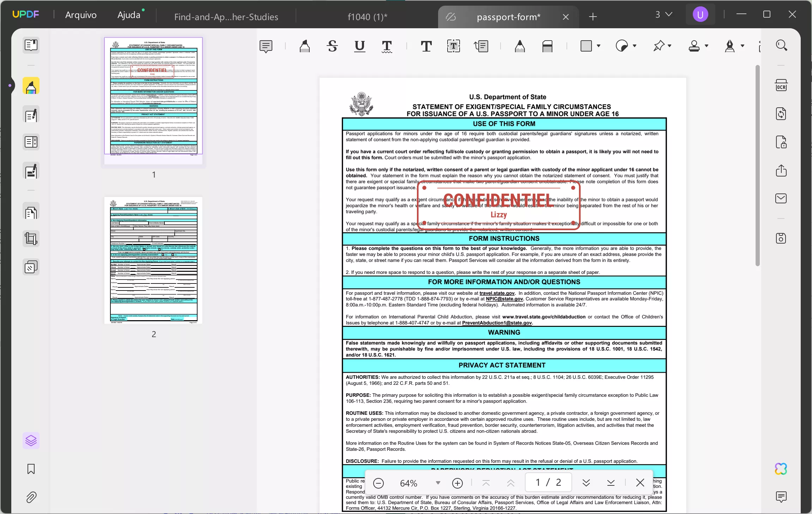Open the share document panel

(x=782, y=171)
